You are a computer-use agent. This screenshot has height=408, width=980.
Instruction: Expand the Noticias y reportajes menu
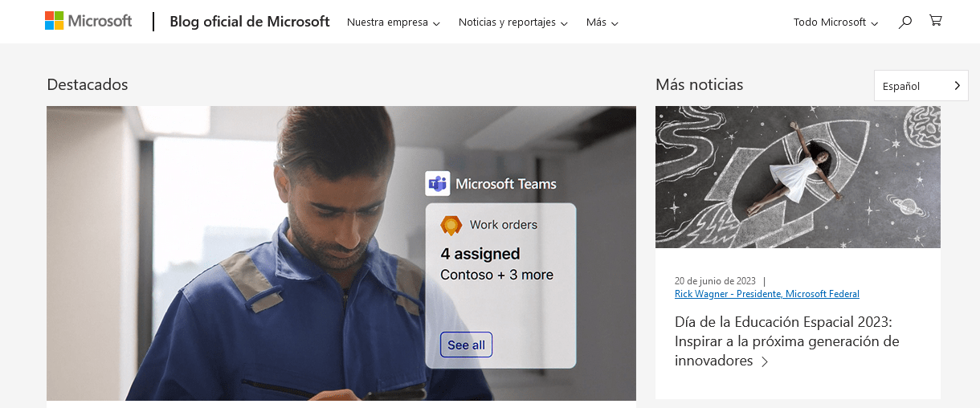[x=512, y=22]
